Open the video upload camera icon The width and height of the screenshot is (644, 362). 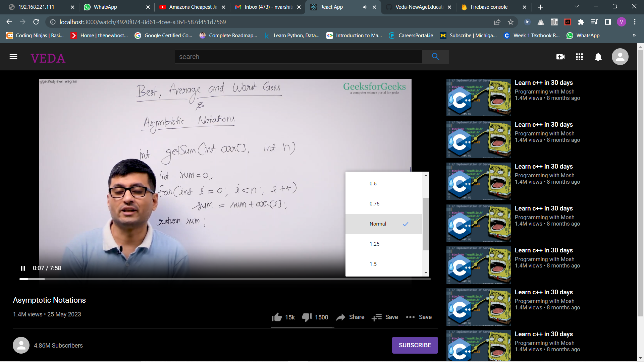point(560,57)
